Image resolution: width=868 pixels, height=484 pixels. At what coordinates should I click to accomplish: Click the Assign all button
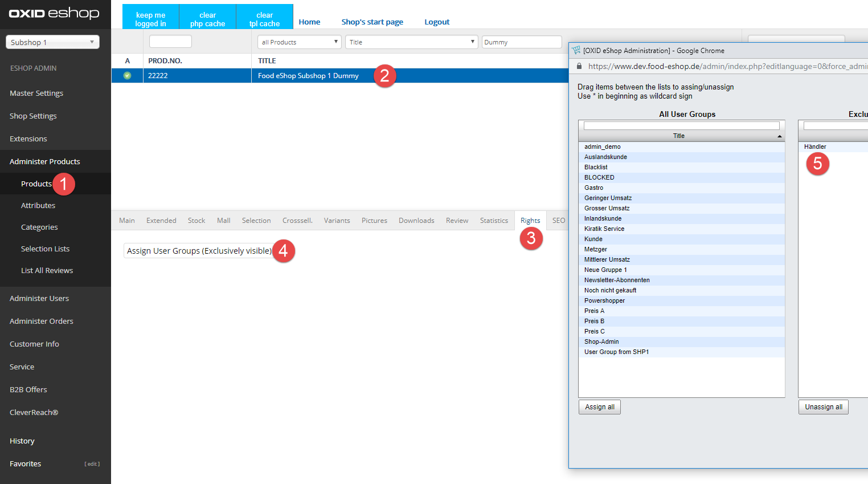[x=599, y=407]
